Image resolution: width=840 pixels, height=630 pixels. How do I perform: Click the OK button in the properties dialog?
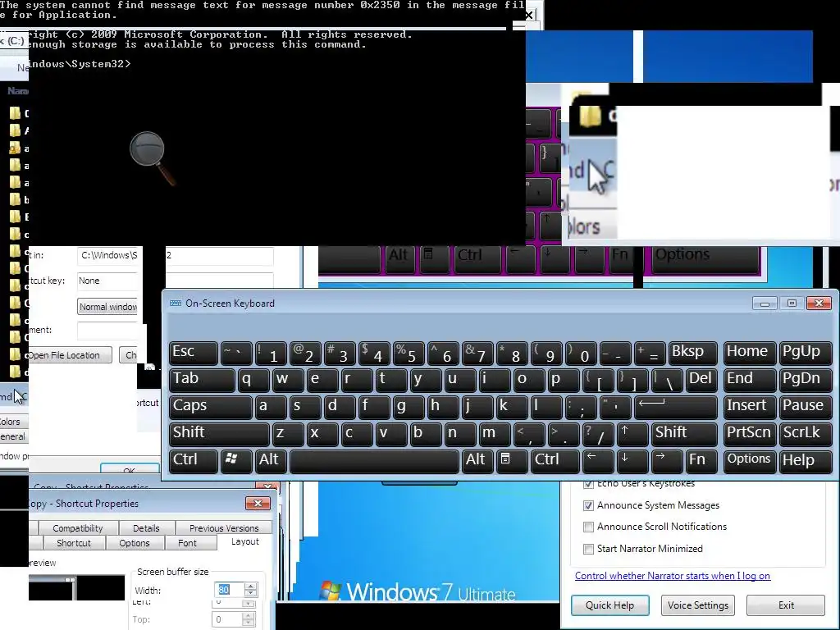pos(130,468)
